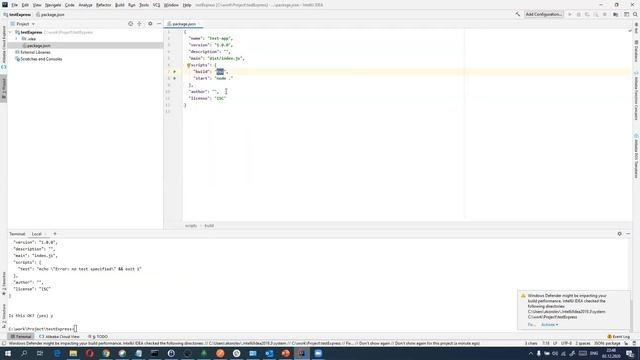The height and width of the screenshot is (360, 640).
Task: Click the "author" line in editor
Action: pos(204,92)
